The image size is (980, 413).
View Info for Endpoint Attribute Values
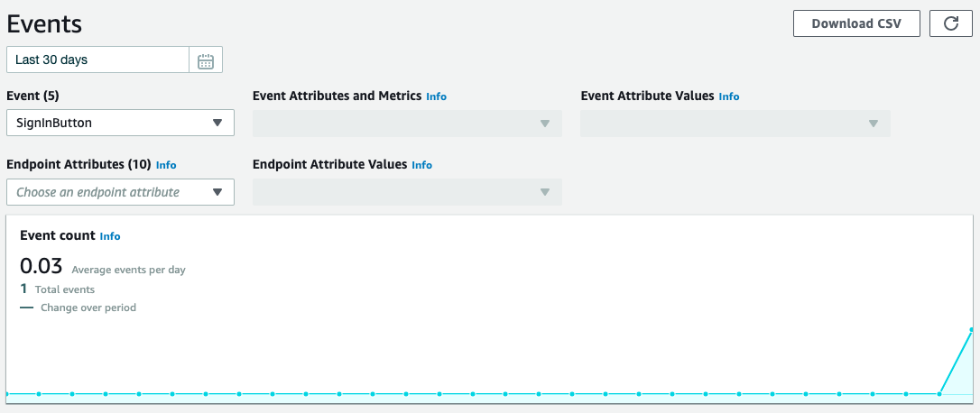(422, 165)
